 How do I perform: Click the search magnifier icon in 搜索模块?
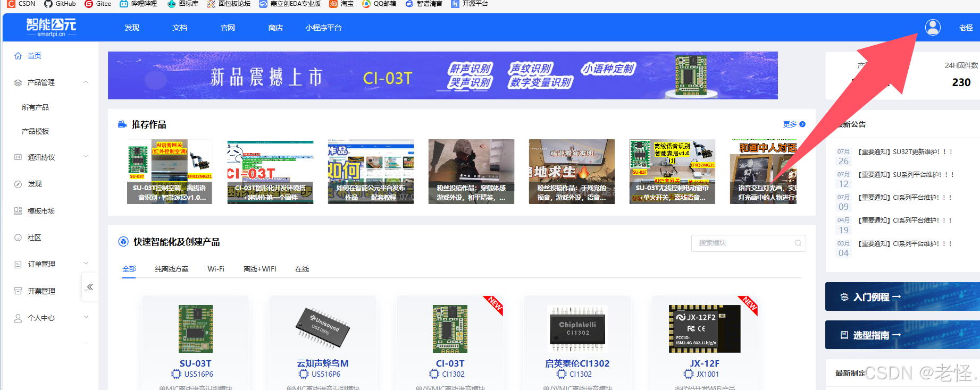click(798, 243)
